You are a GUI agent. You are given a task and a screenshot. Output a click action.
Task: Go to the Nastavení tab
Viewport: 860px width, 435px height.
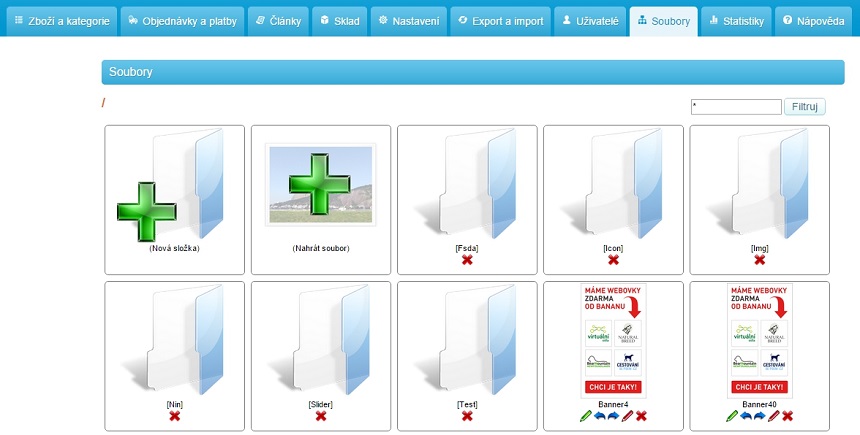pos(408,21)
